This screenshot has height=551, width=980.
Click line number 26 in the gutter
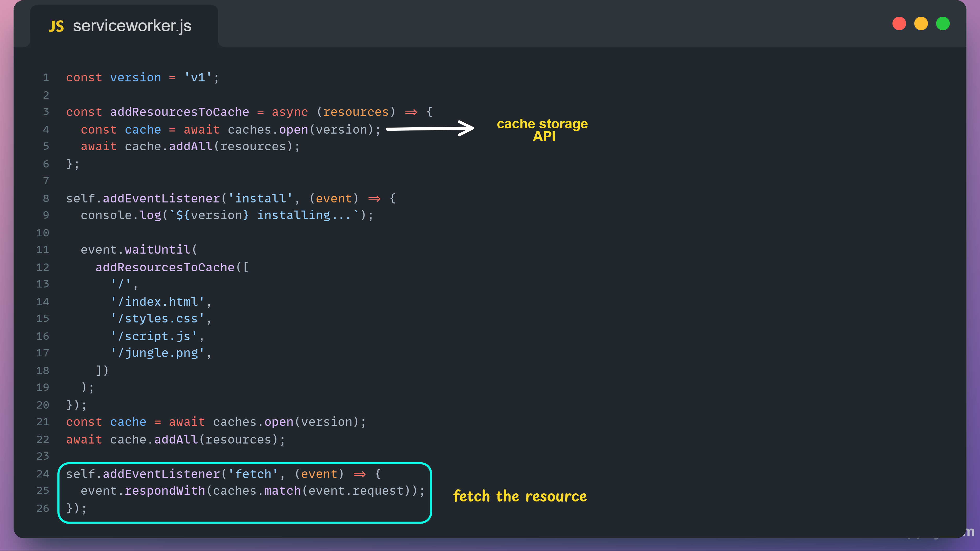click(43, 508)
